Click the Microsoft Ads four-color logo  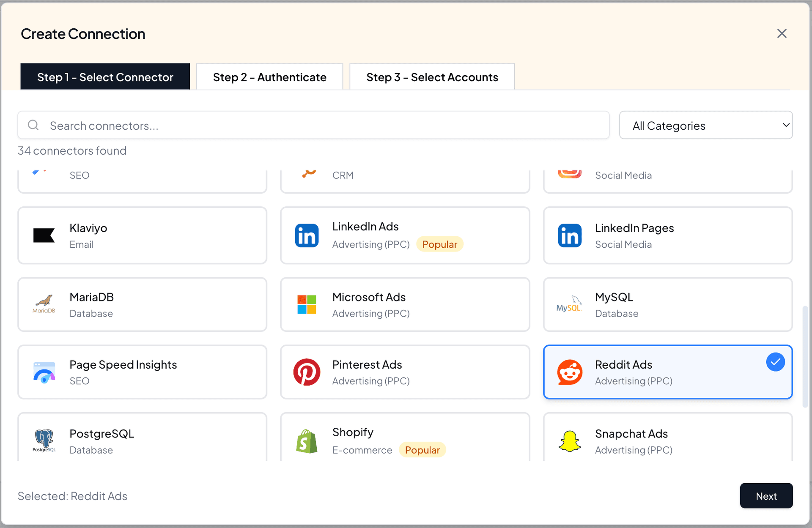[307, 304]
